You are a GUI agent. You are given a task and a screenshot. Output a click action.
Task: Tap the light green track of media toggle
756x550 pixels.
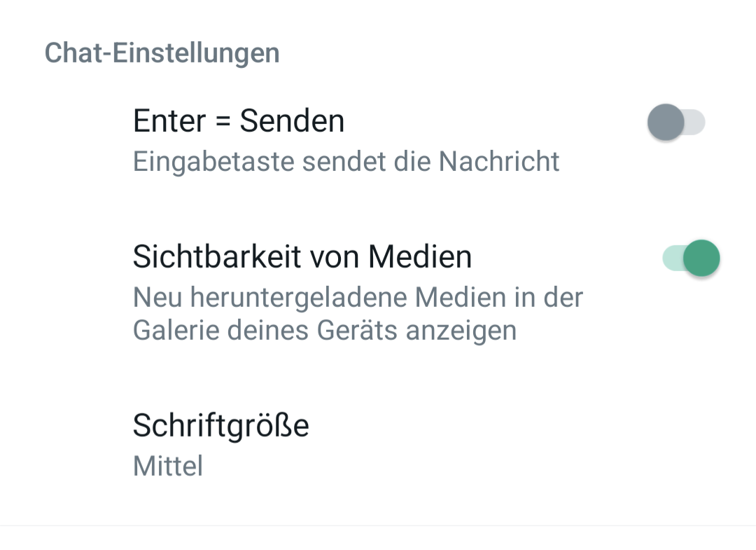click(x=671, y=258)
